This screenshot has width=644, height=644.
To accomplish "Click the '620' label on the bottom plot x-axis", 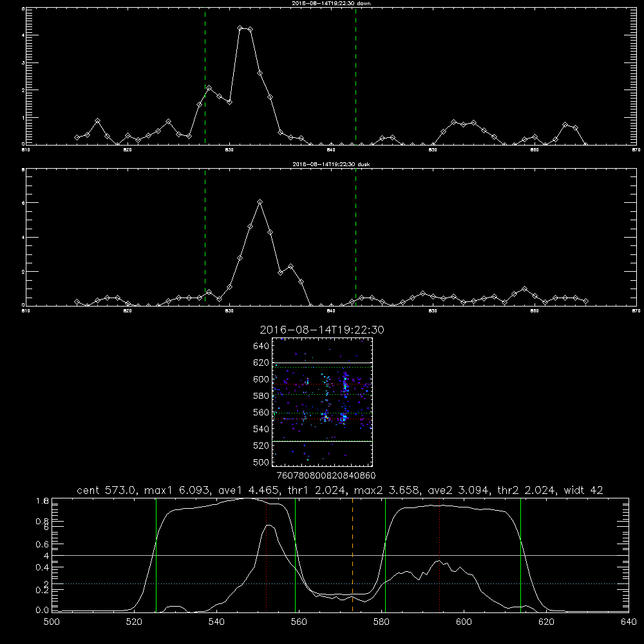I will point(546,622).
